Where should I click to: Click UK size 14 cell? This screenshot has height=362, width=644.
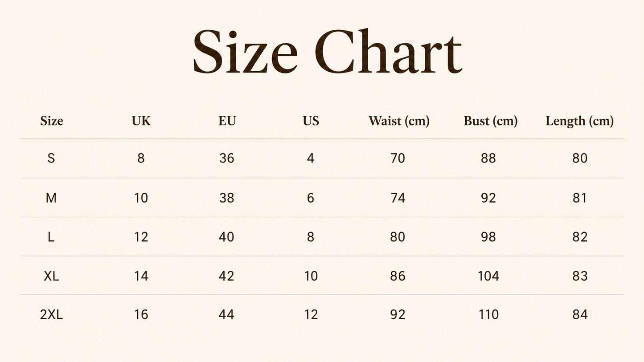pyautogui.click(x=141, y=276)
